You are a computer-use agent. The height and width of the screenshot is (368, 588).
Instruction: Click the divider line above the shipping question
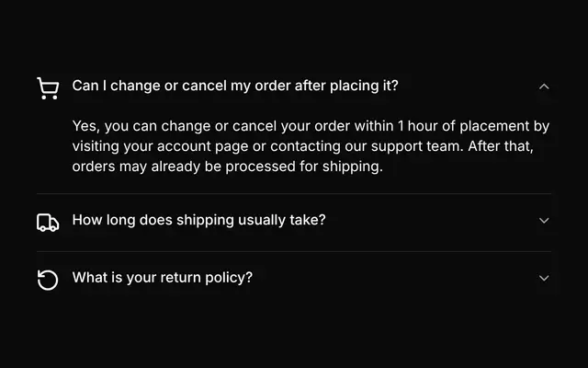(294, 194)
